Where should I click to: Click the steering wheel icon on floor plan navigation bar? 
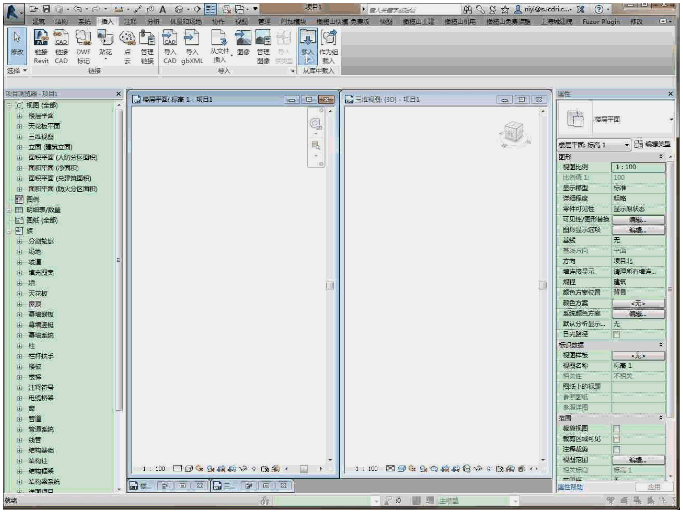point(315,124)
